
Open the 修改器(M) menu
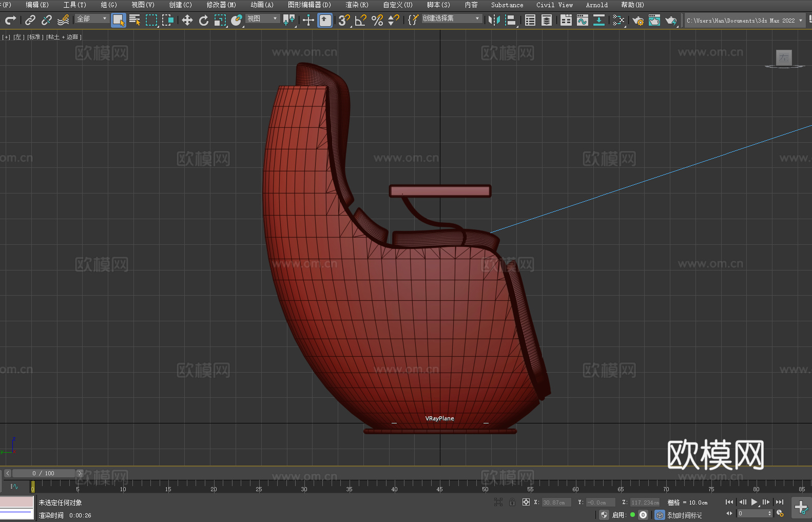(x=221, y=5)
